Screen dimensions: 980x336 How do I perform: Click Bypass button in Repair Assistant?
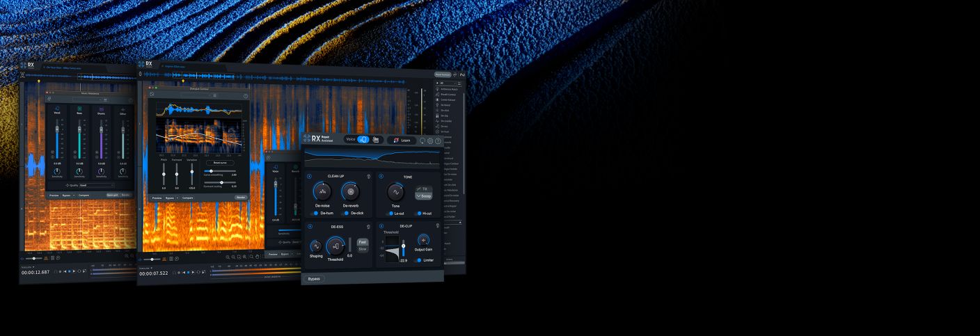(x=314, y=278)
